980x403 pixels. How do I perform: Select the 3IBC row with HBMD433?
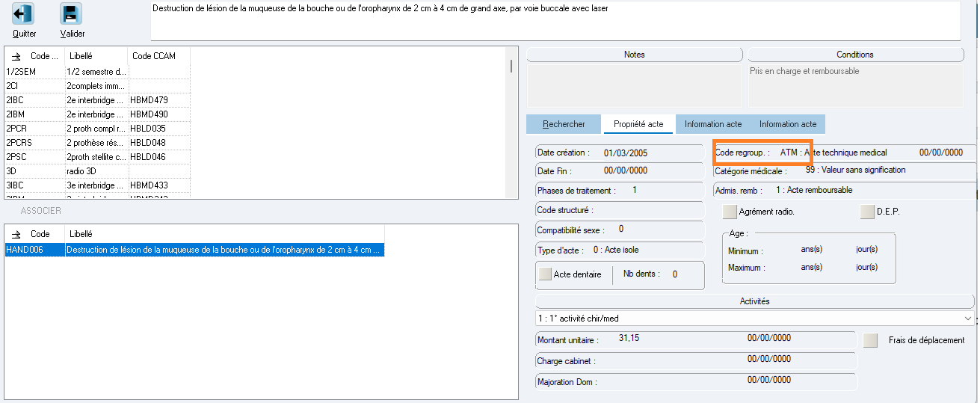tap(97, 185)
